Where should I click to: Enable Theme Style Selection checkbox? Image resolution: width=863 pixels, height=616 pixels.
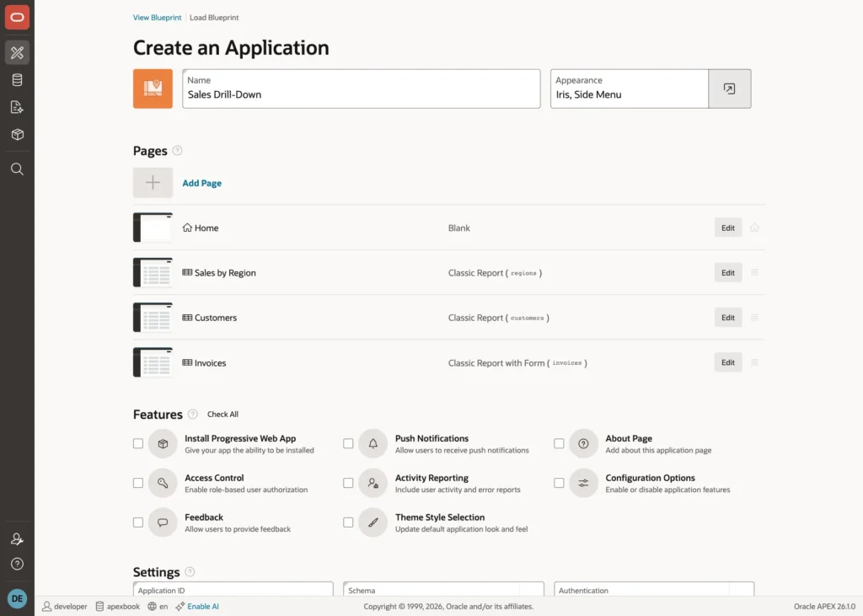[348, 522]
